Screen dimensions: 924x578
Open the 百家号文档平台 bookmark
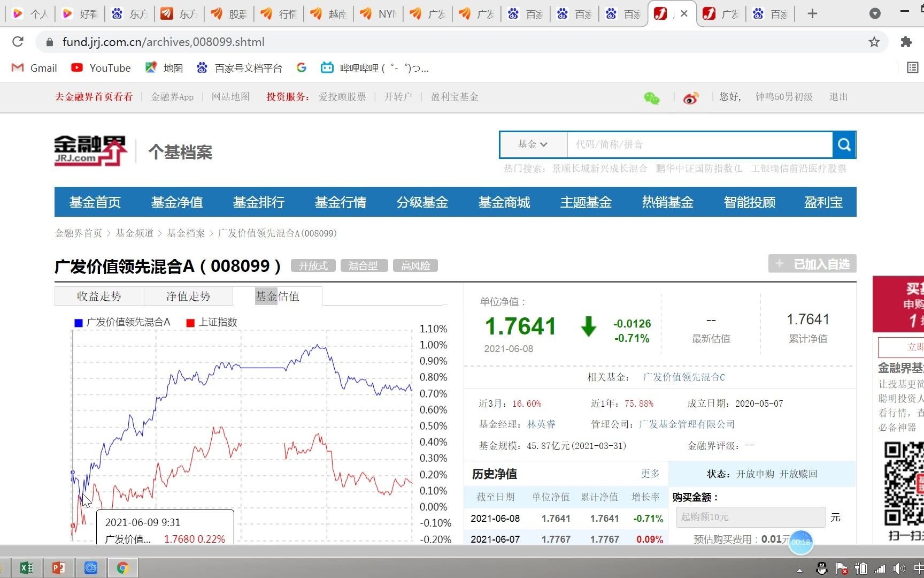[x=239, y=68]
